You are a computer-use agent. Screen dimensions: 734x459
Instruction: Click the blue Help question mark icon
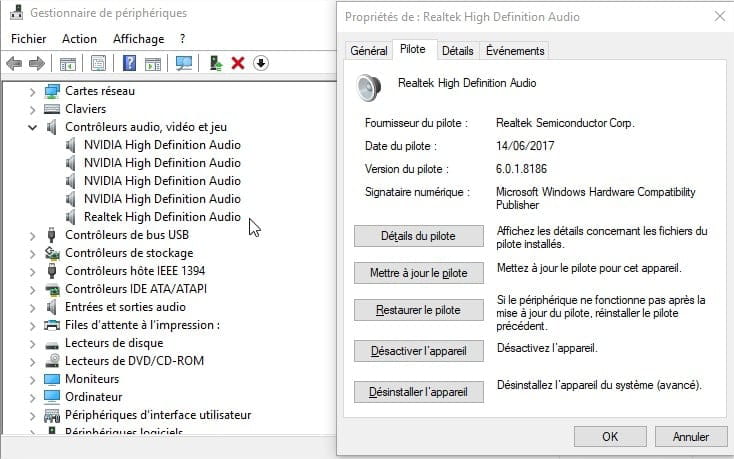click(129, 63)
